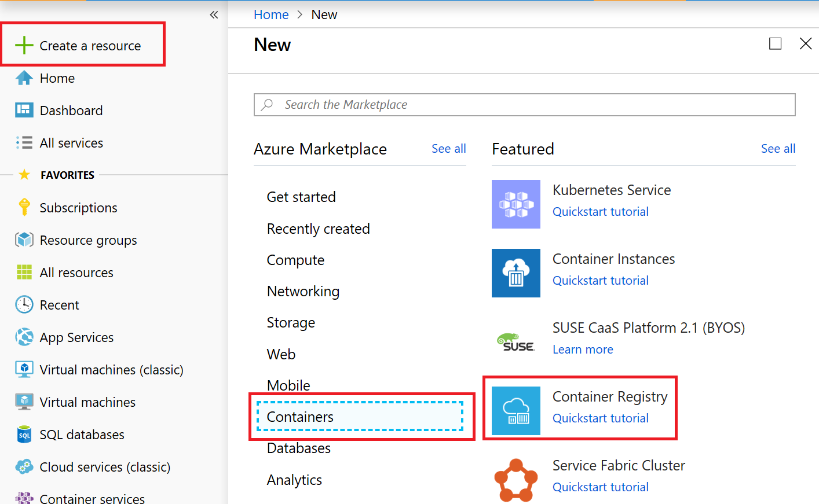Click the SUSE CaaS Platform logo
The image size is (819, 504).
[516, 342]
